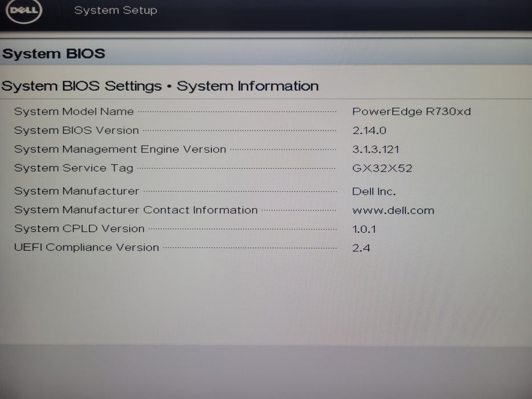Screen dimensions: 532x399
Task: Select the System BIOS Version label
Action: 76,131
